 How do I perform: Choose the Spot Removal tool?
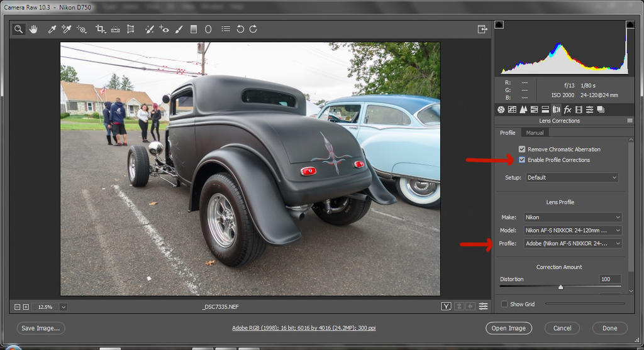coord(148,29)
